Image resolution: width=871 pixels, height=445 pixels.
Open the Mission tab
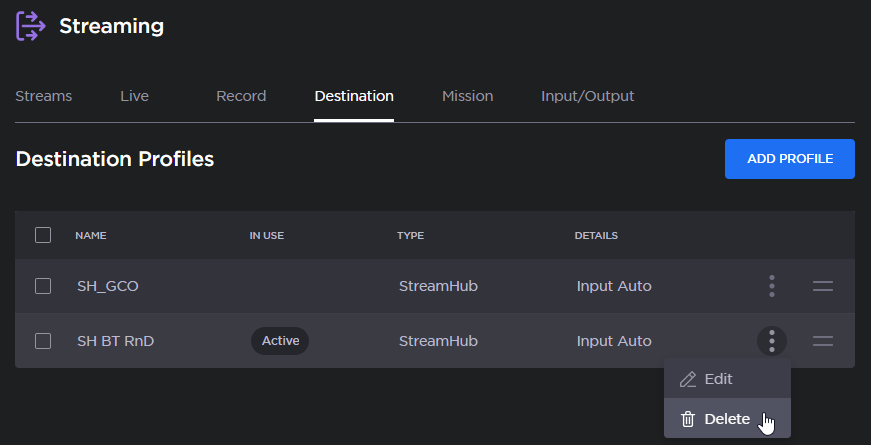tap(467, 96)
